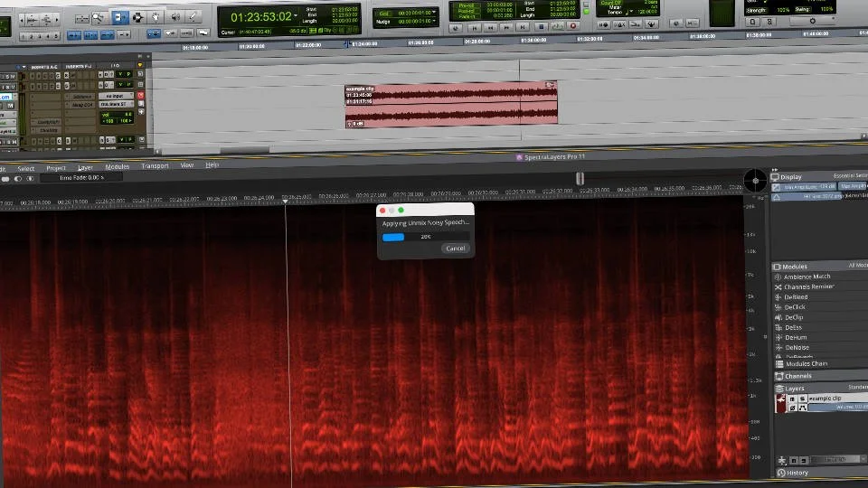
Task: Click the Pro Tools stop button
Action: point(542,26)
